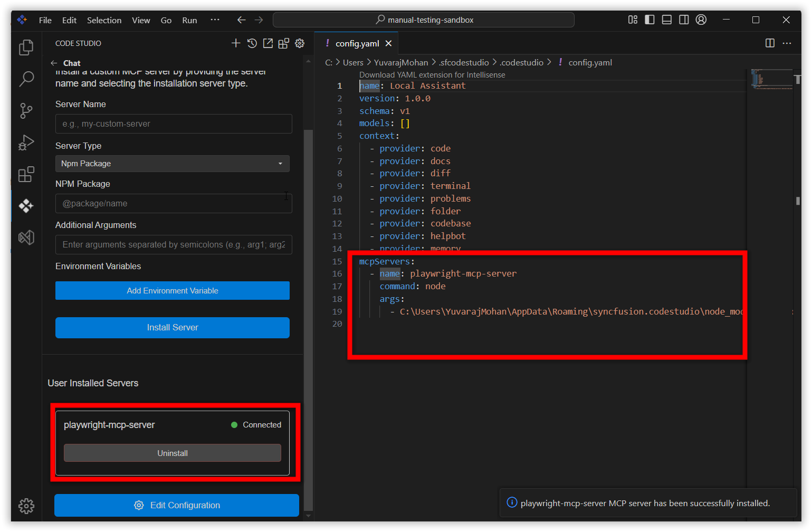Click the installation success notification message
812x532 pixels.
(645, 503)
